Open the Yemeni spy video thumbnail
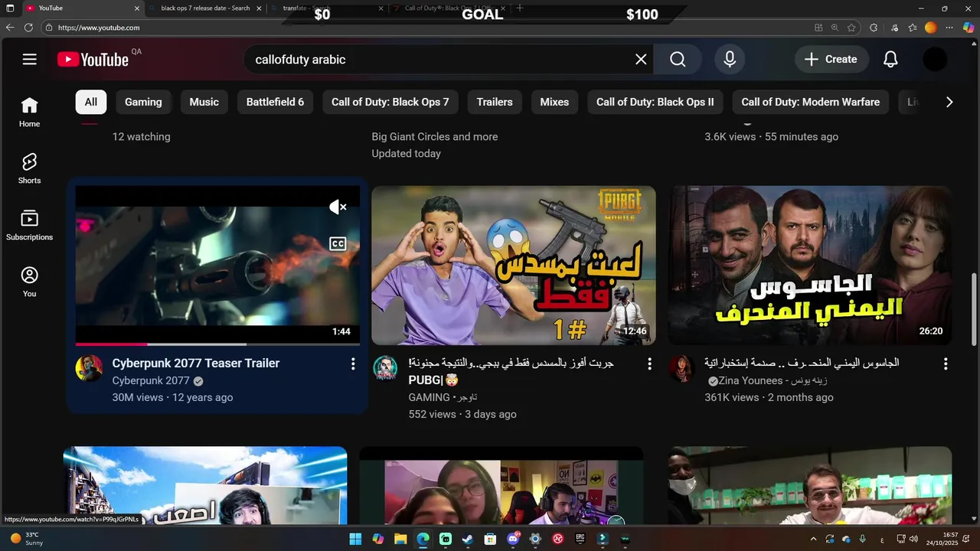This screenshot has width=980, height=551. coord(810,265)
